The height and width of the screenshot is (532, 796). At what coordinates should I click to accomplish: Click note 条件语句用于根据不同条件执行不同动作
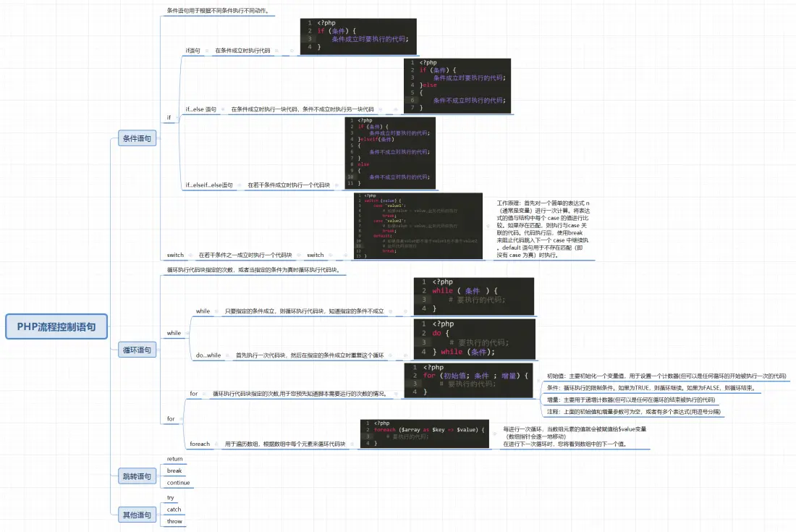[218, 11]
